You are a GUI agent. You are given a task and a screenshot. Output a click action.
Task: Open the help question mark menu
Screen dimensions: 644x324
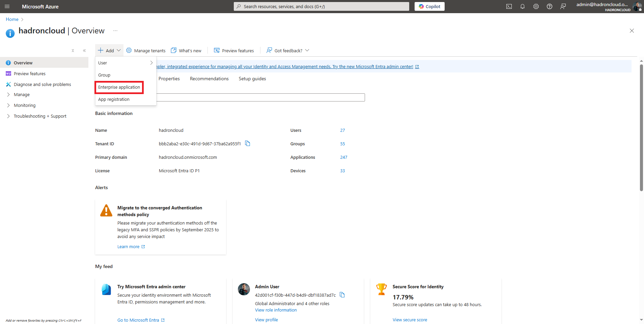[550, 6]
